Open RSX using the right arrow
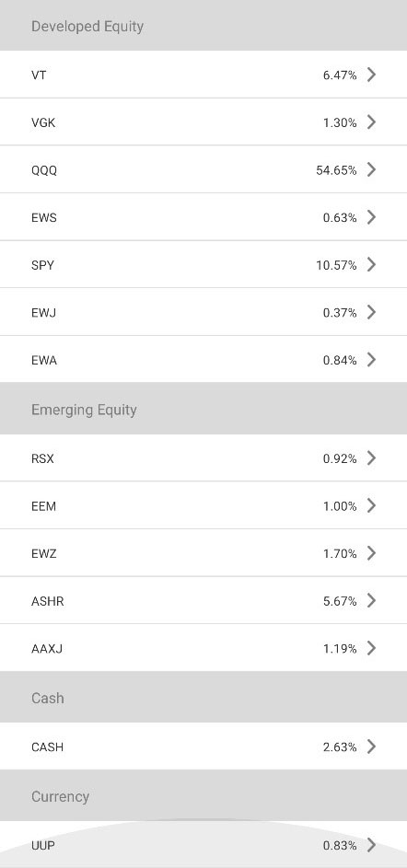The height and width of the screenshot is (868, 407). coord(371,458)
